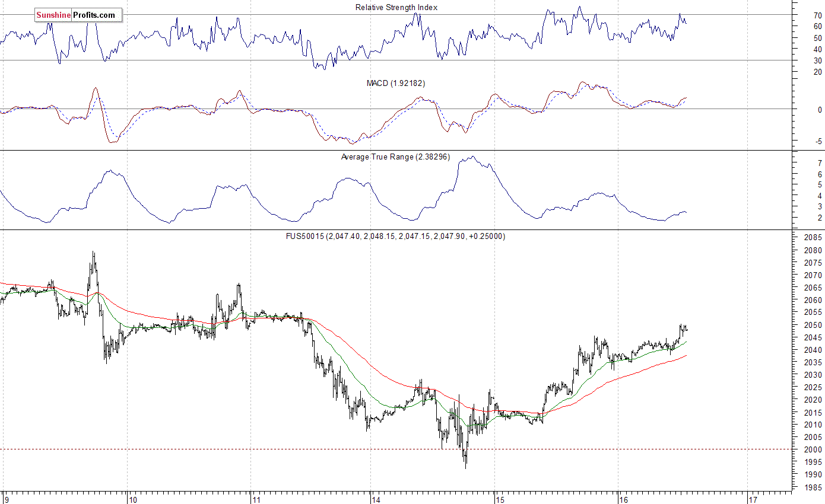The image size is (825, 504).
Task: Click the date label 14 on the time axis
Action: (376, 499)
